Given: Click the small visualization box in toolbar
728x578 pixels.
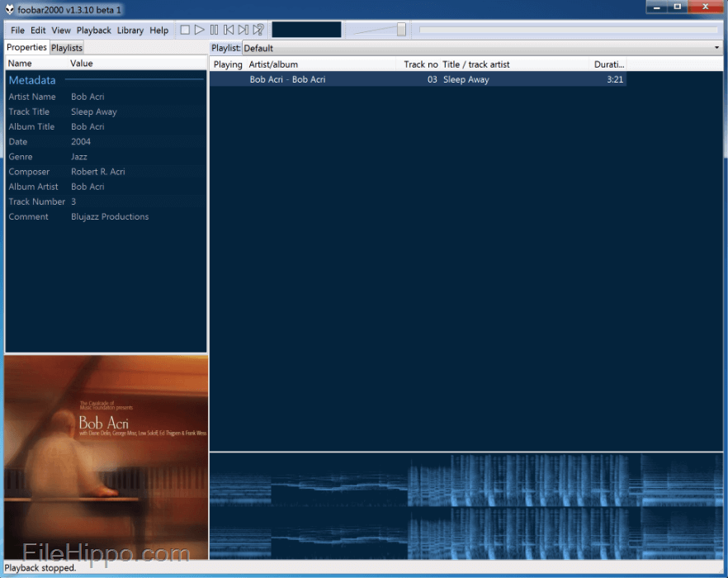Looking at the screenshot, I should tap(306, 30).
